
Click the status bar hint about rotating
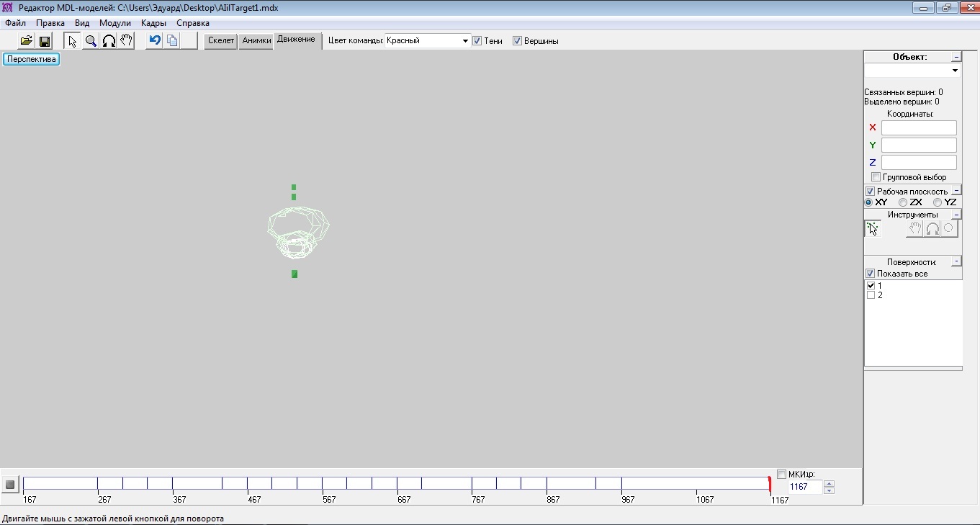[x=113, y=518]
